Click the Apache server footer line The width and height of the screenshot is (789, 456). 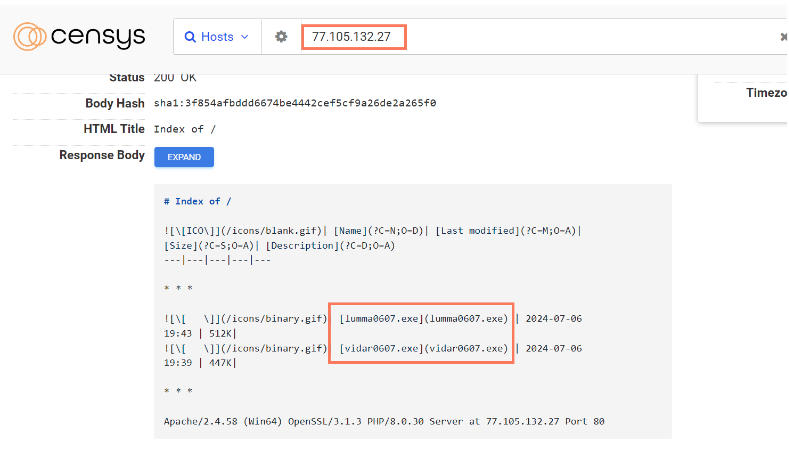coord(384,421)
